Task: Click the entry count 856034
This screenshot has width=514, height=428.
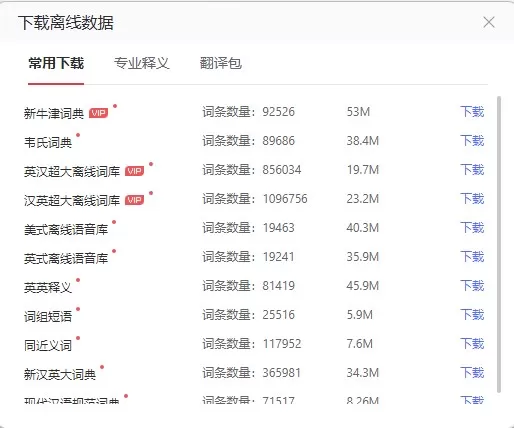Action: click(282, 170)
